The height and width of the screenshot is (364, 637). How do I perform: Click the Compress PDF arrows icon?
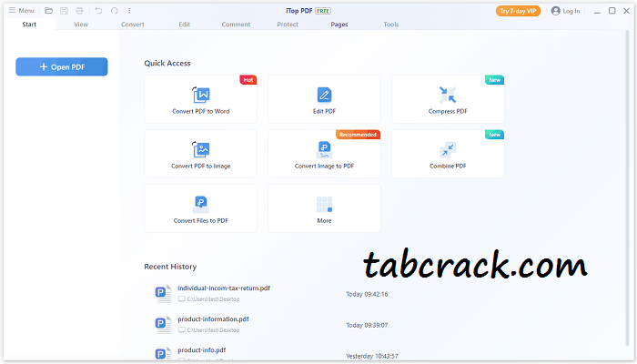pos(448,95)
